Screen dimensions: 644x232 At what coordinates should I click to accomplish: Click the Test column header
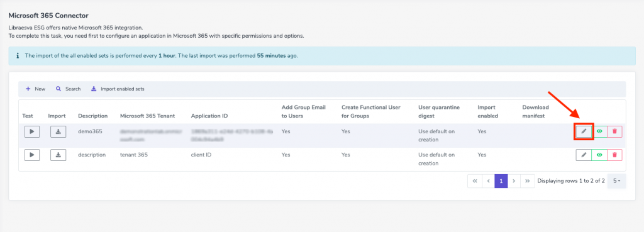pos(28,116)
